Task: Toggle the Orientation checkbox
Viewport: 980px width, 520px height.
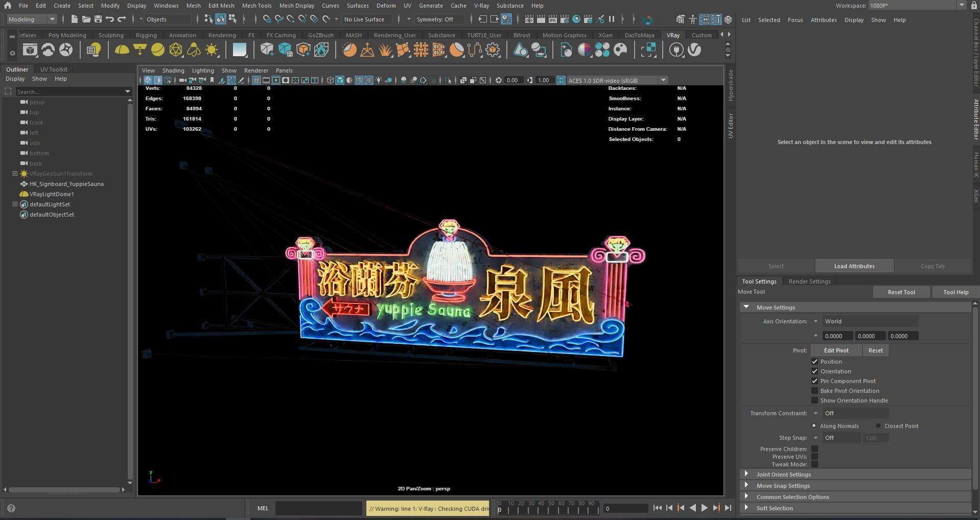Action: tap(814, 371)
